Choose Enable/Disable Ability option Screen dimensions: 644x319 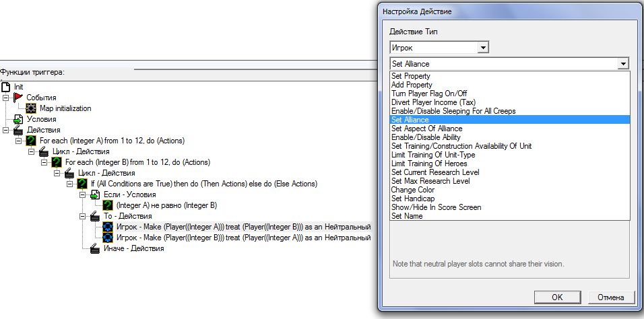click(x=510, y=137)
